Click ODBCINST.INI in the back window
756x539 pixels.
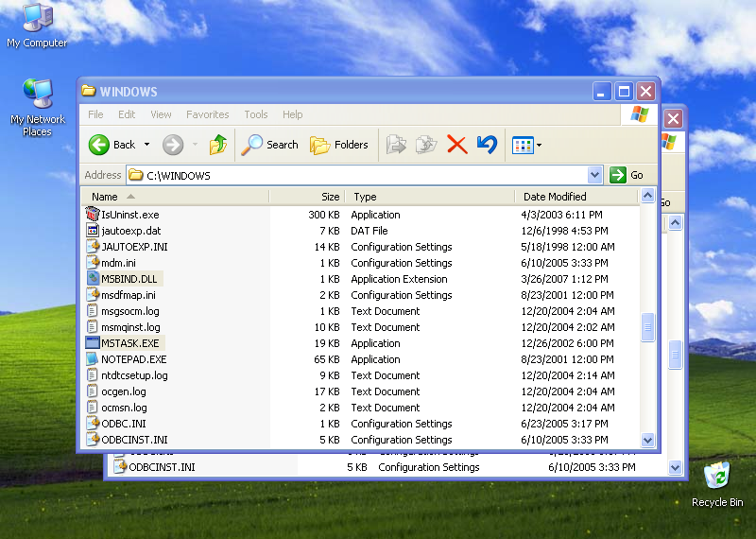[162, 467]
